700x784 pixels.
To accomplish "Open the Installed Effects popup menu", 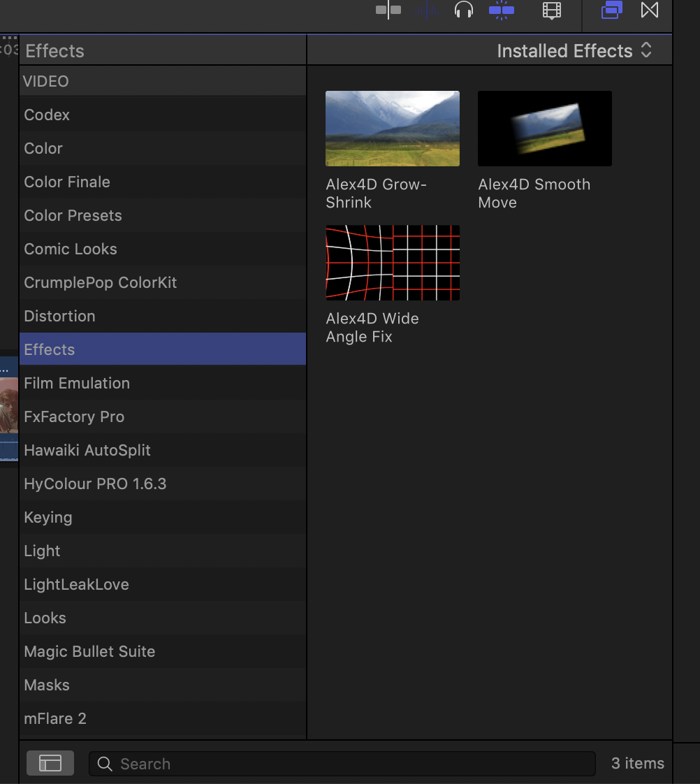I will 574,50.
